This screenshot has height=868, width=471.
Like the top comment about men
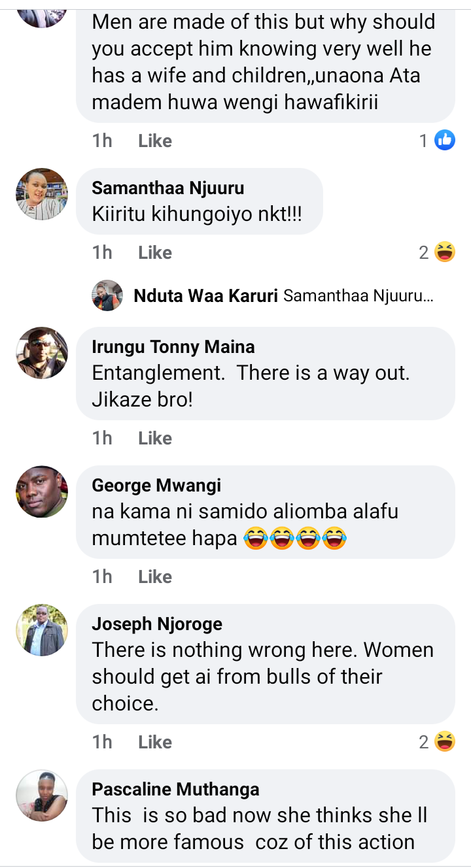tap(155, 141)
